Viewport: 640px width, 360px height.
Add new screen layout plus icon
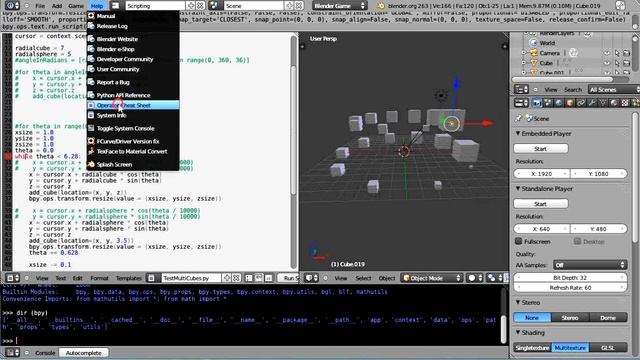coord(191,6)
